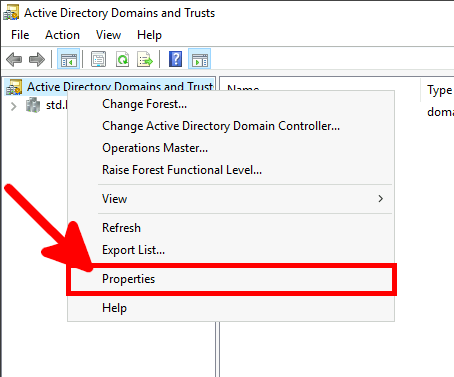The height and width of the screenshot is (377, 454).
Task: Open the Properties toolbar icon
Action: click(x=99, y=59)
